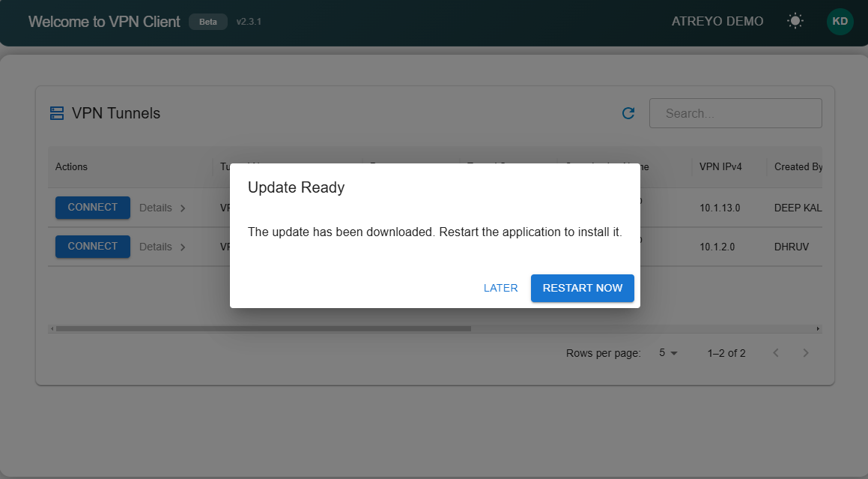Dismiss the update dialog with LATER
Screen dimensions: 868x479
[500, 288]
